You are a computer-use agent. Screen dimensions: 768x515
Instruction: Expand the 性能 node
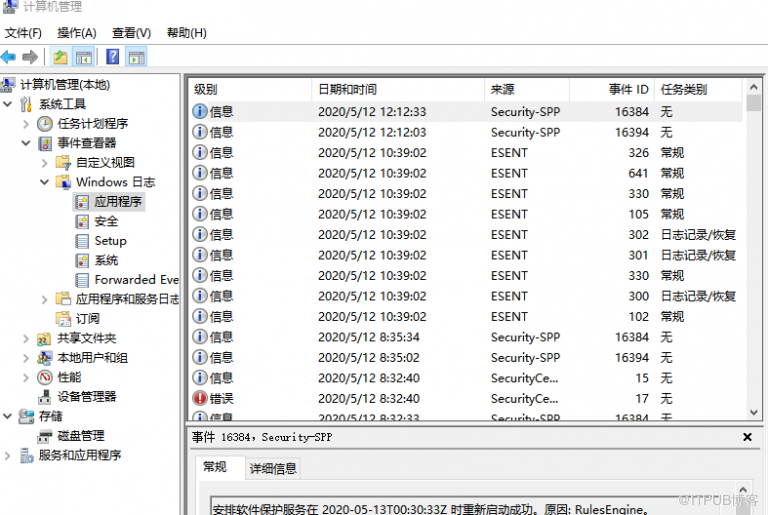point(26,377)
